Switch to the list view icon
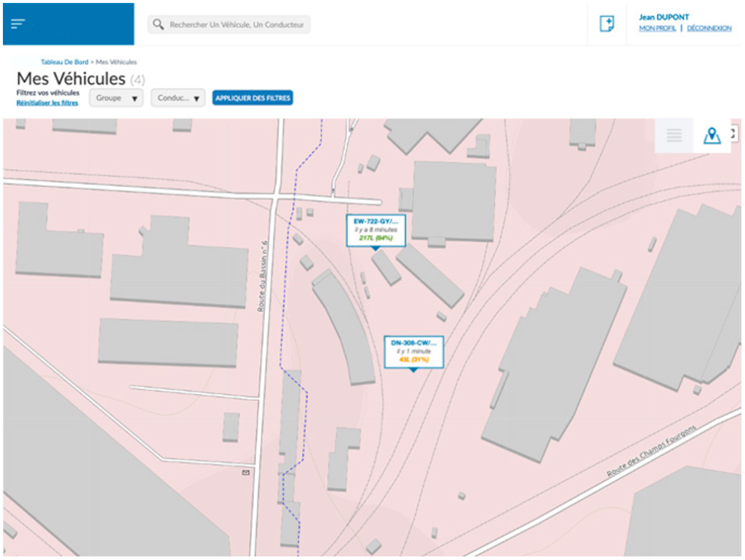The height and width of the screenshot is (560, 745). (674, 135)
